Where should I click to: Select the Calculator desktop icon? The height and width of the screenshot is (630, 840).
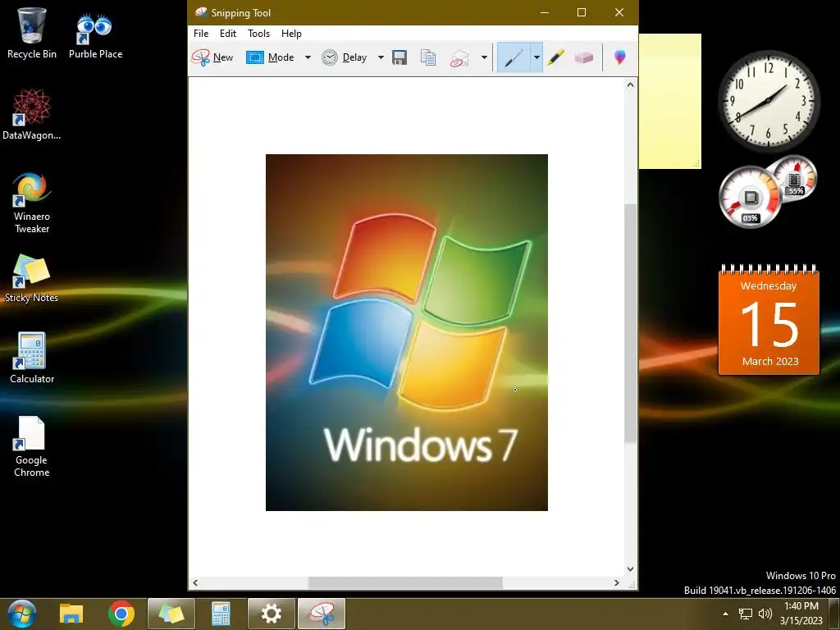click(x=32, y=358)
